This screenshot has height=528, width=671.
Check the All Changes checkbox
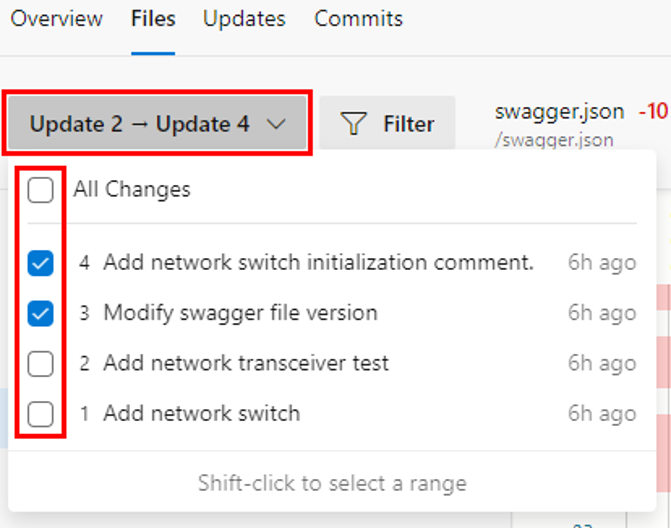click(40, 190)
